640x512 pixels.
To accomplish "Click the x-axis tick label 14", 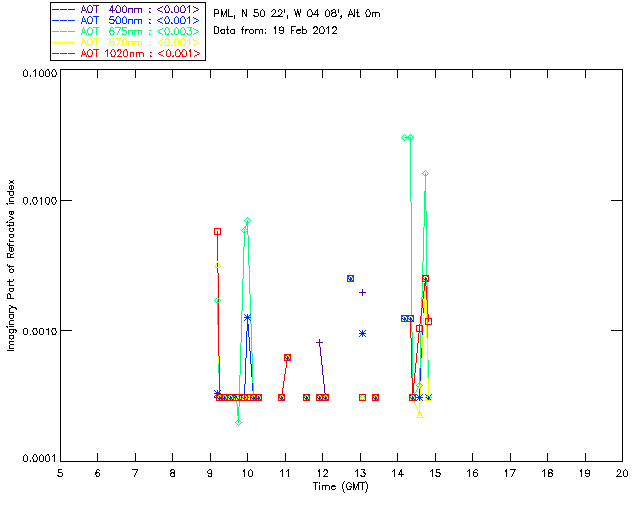I will pos(398,473).
